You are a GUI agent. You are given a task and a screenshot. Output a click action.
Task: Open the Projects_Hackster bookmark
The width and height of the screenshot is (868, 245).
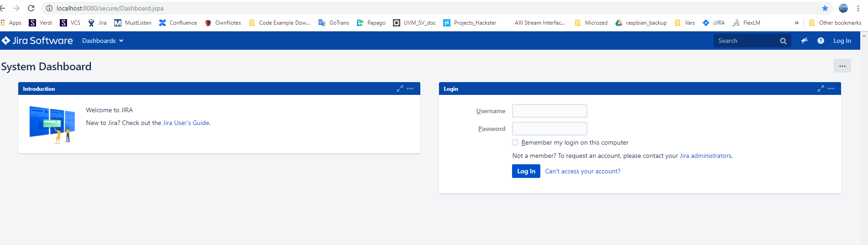tap(470, 23)
